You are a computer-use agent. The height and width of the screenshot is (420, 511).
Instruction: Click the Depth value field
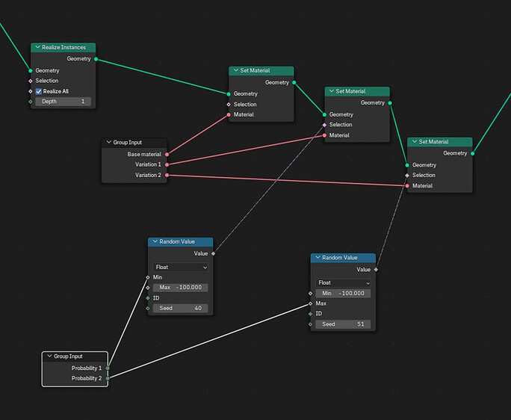64,102
